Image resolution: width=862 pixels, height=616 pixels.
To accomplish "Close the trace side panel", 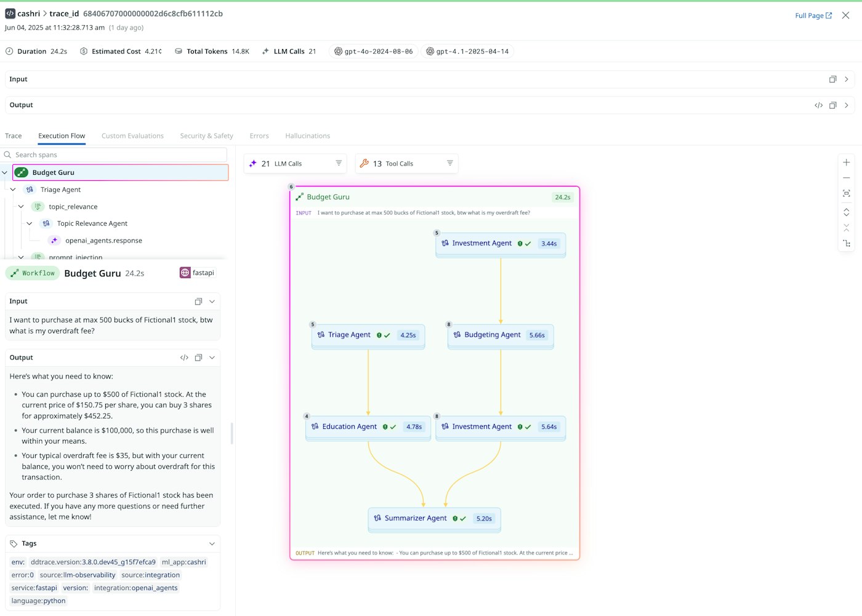I will [845, 15].
